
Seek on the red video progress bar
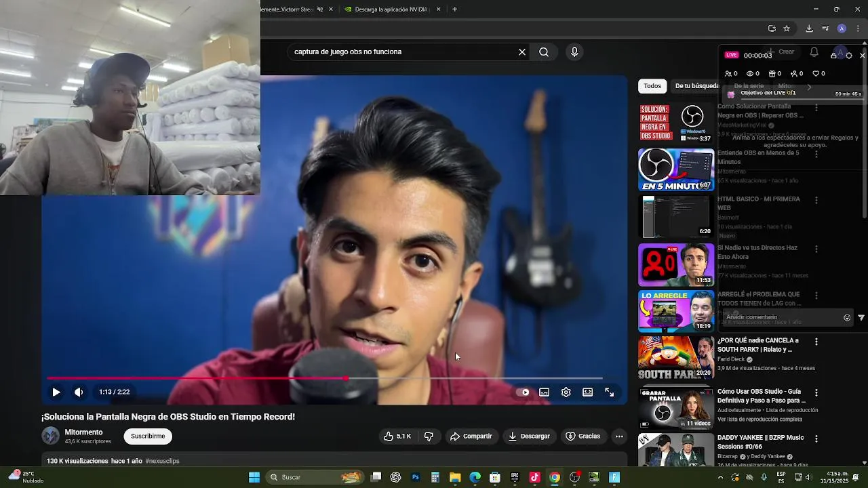click(324, 378)
